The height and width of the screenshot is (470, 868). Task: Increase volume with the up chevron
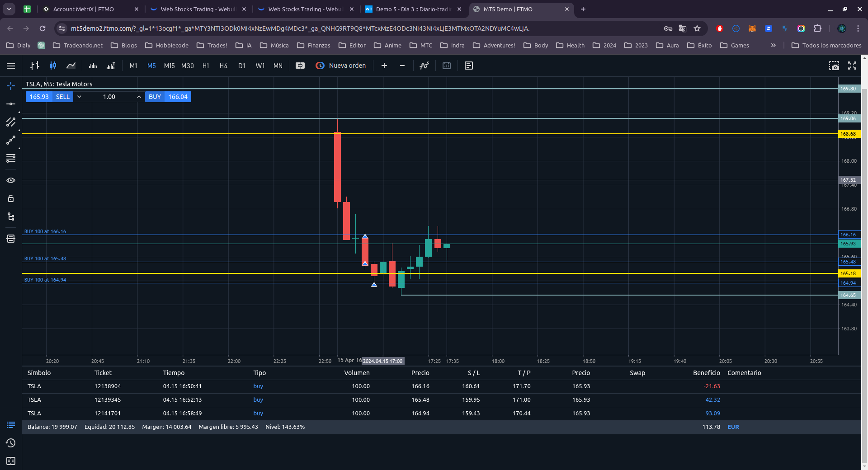[139, 97]
